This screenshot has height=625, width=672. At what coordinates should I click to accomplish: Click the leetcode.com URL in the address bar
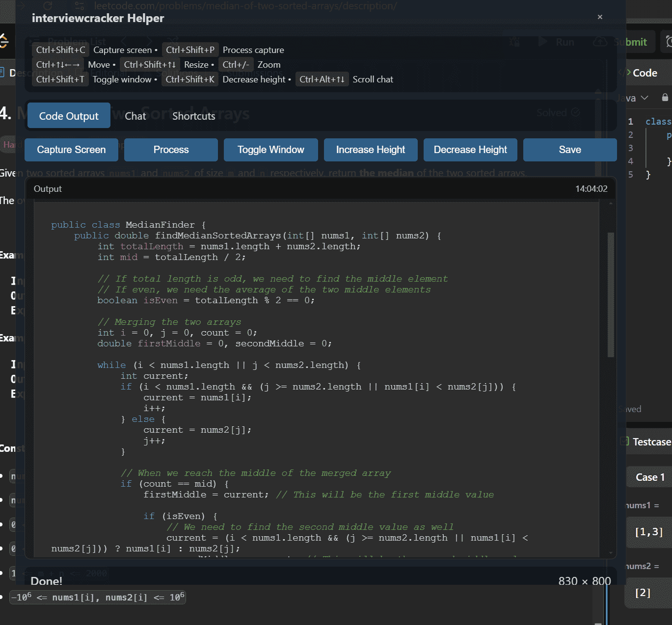pos(245,6)
